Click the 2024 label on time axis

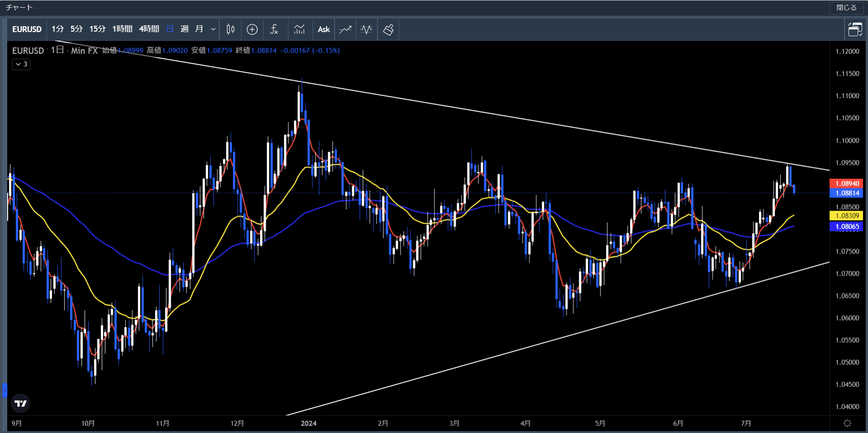tap(309, 423)
